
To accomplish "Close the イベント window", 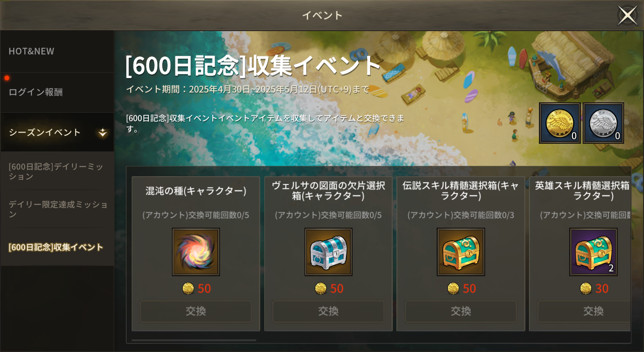I will pyautogui.click(x=627, y=15).
